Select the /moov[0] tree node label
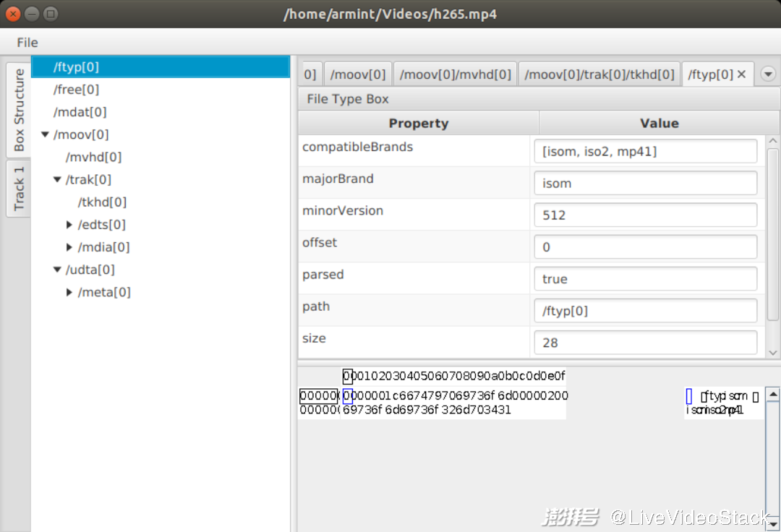 81,134
